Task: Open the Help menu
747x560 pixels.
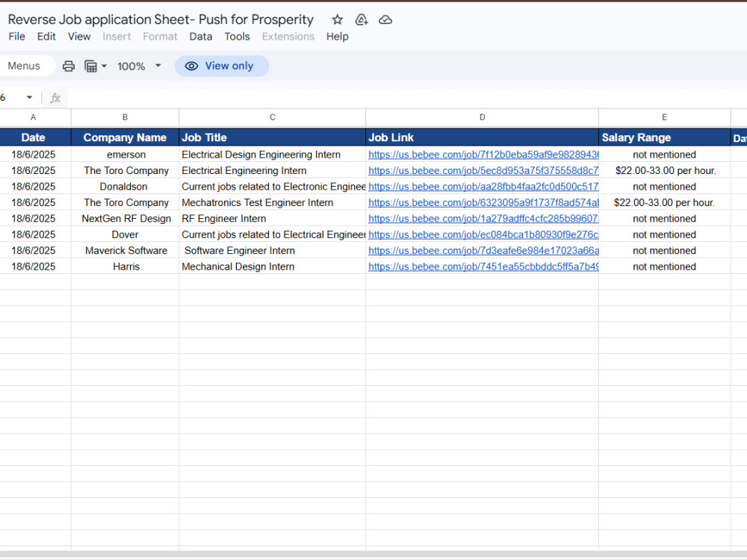Action: tap(338, 37)
